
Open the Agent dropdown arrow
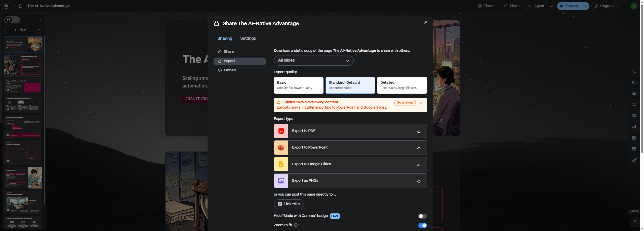coord(551,6)
